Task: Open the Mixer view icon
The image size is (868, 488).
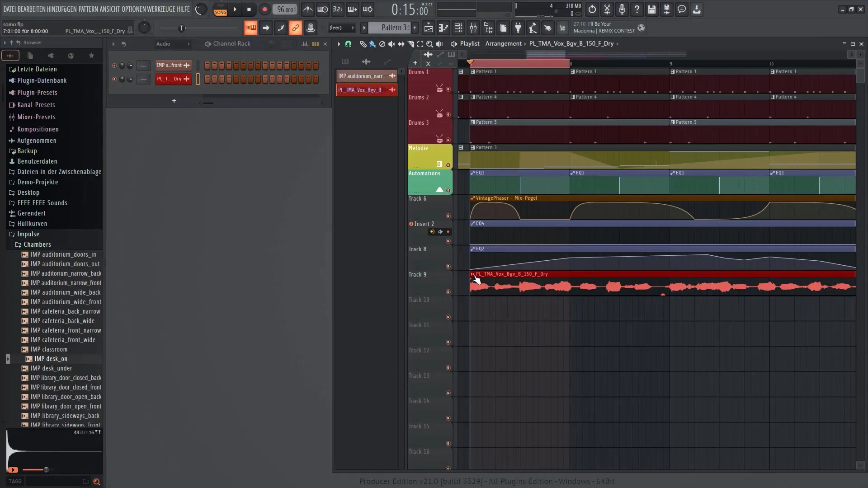Action: pos(473,28)
